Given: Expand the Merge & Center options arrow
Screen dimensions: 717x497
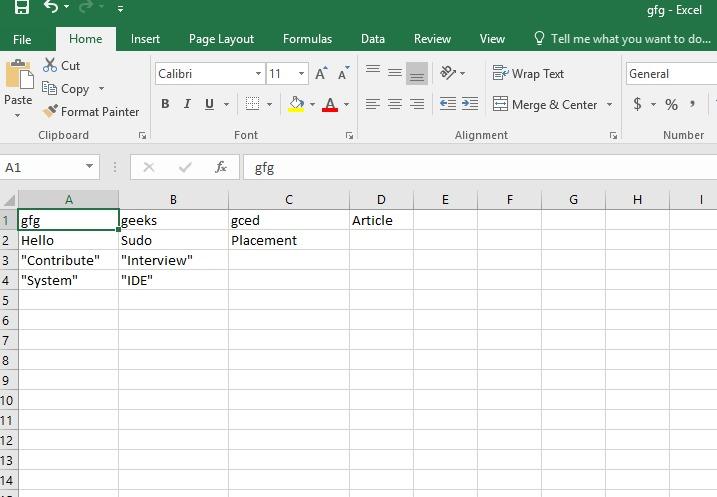Looking at the screenshot, I should click(609, 105).
